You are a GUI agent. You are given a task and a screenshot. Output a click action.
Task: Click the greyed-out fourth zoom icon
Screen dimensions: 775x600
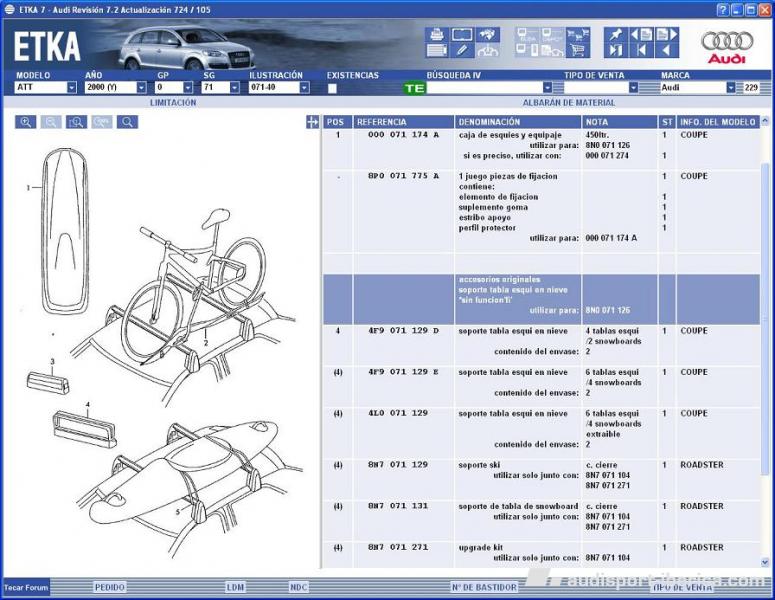[102, 122]
